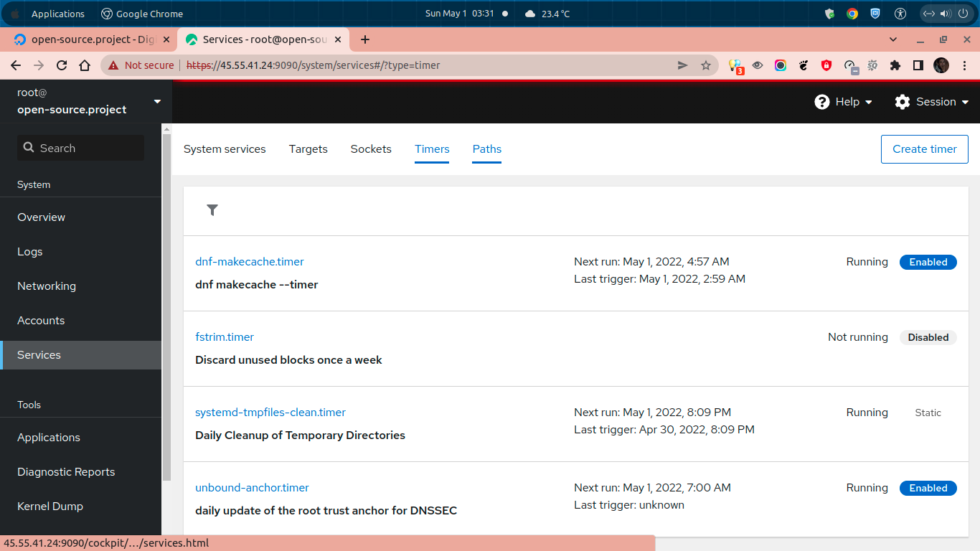The width and height of the screenshot is (980, 551).
Task: Open new browser tab with plus
Action: [x=365, y=39]
